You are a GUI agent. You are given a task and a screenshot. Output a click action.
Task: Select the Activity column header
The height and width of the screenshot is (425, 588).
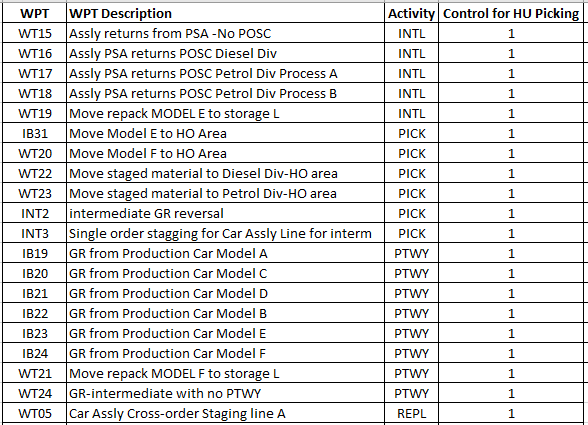[x=411, y=14]
